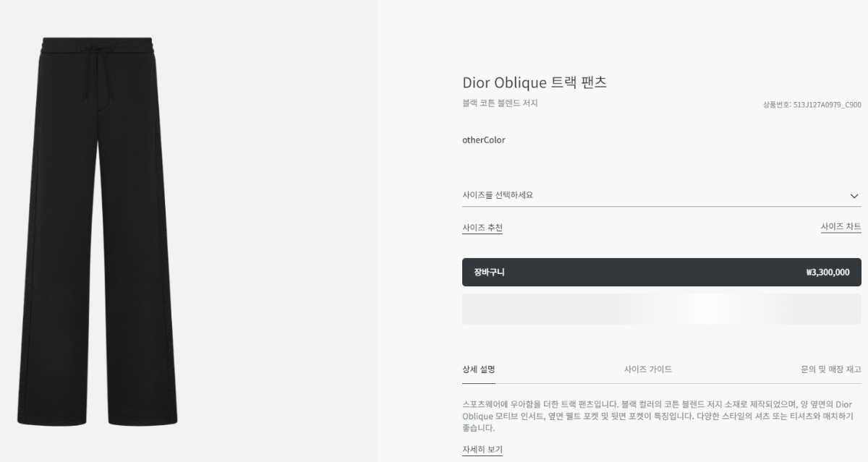Open the 사이즈 차트 link
This screenshot has width=868, height=462.
[841, 227]
